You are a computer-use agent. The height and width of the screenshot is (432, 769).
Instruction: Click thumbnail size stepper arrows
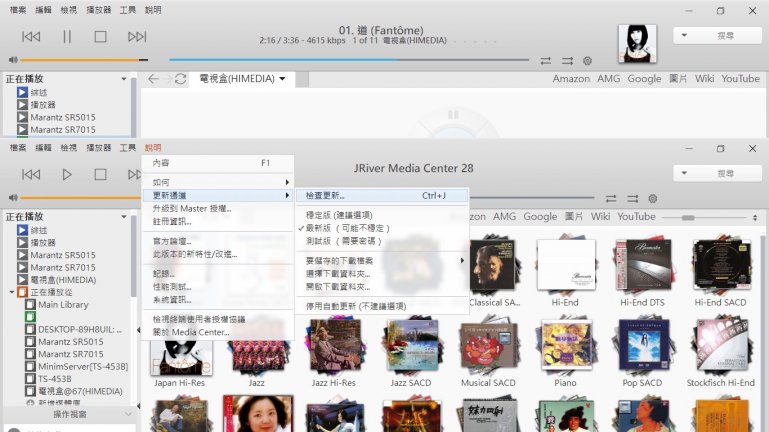point(755,217)
